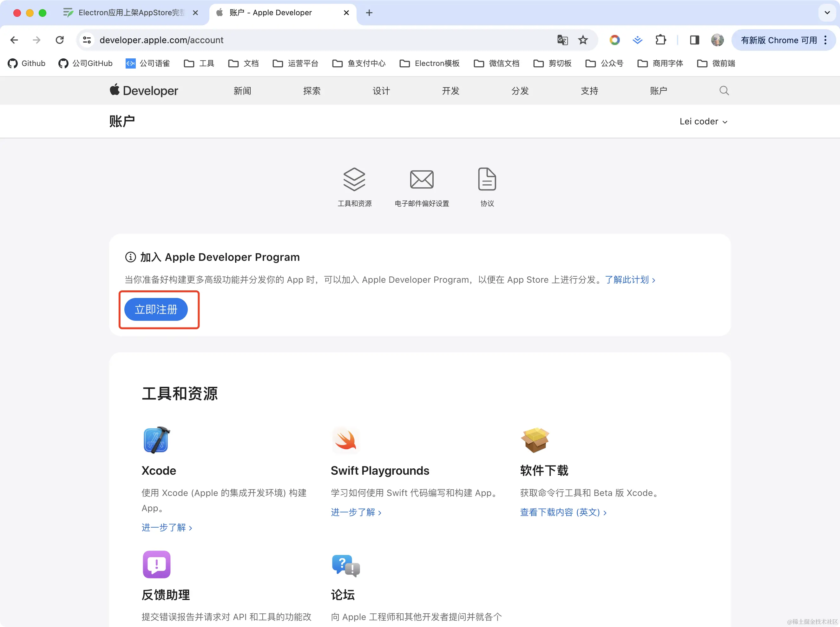Expand the Lei coder account dropdown
Image resolution: width=840 pixels, height=627 pixels.
703,122
